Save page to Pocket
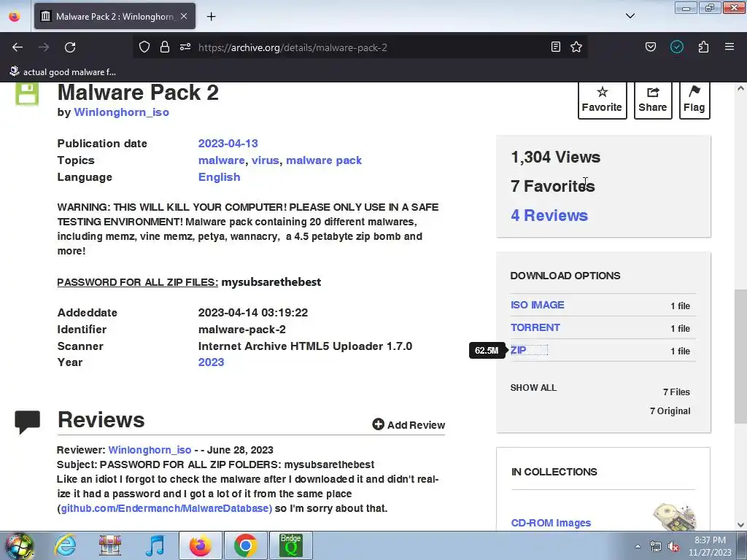Screen dimensions: 747x560 pyautogui.click(x=651, y=47)
